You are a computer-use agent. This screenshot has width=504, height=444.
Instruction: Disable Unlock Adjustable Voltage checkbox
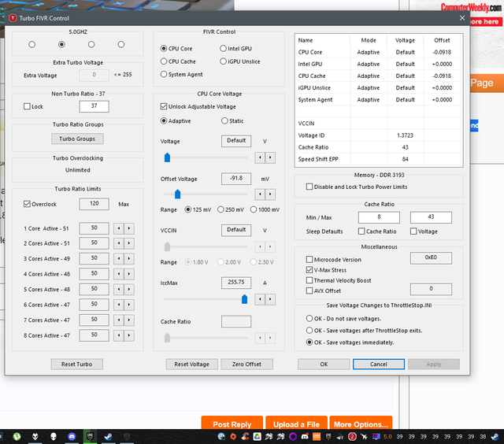click(164, 106)
